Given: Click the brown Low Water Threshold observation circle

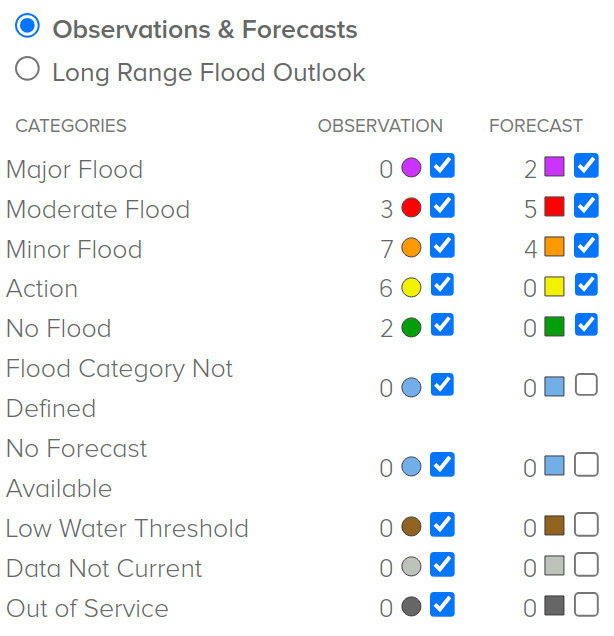Looking at the screenshot, I should [x=411, y=526].
